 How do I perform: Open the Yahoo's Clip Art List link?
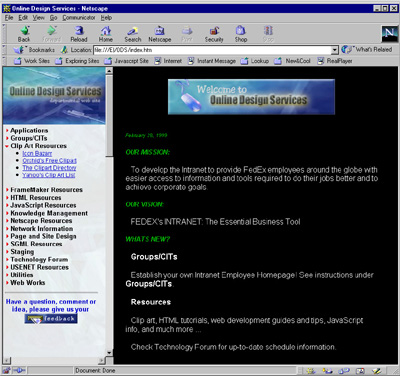coord(49,175)
